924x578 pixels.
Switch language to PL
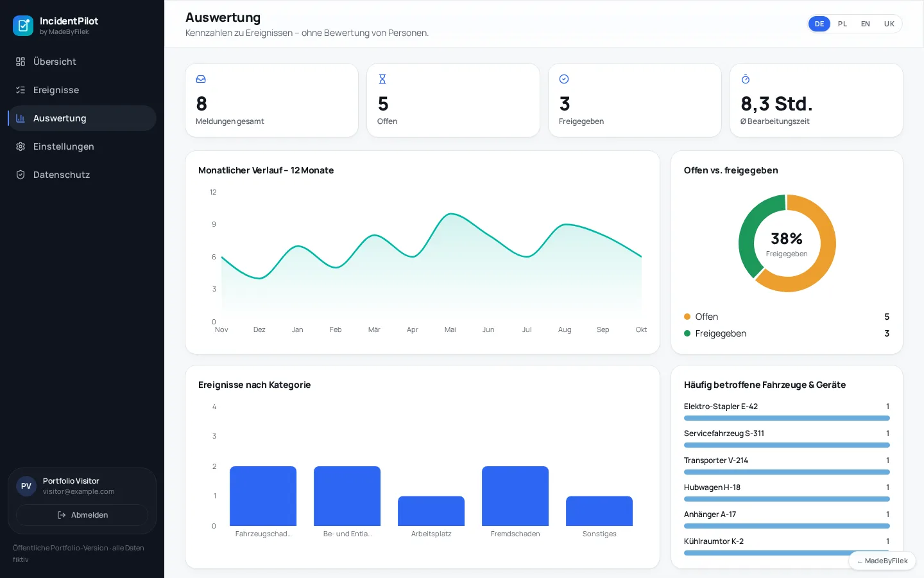843,24
